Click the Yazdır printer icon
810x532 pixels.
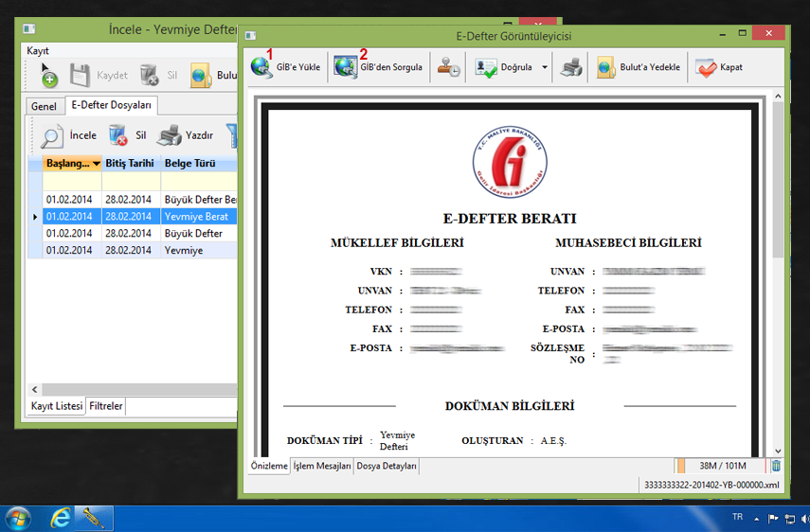170,136
